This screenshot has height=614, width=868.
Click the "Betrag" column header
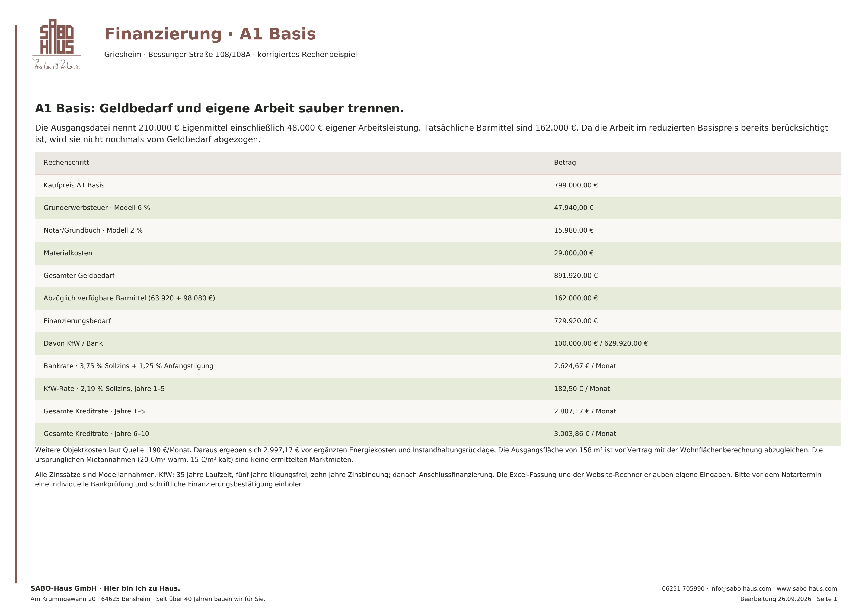[565, 163]
